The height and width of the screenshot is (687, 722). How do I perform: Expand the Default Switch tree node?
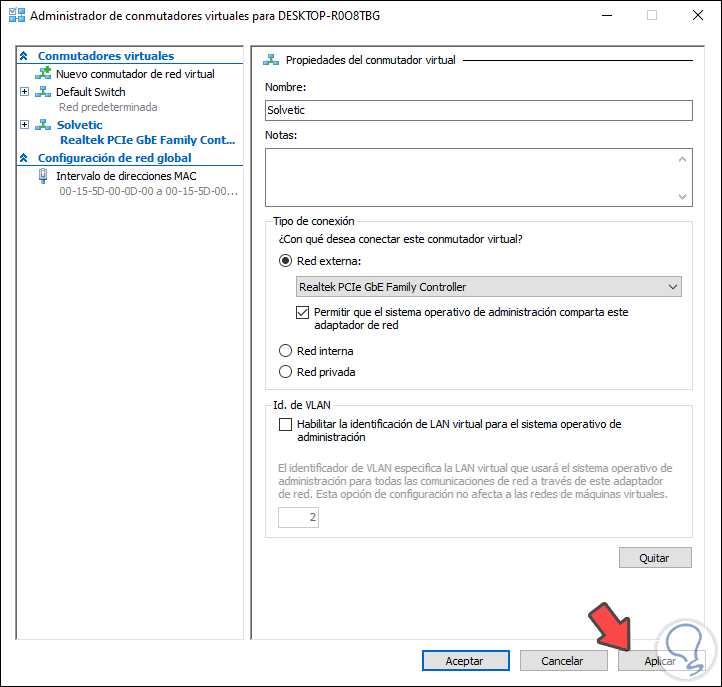[24, 92]
